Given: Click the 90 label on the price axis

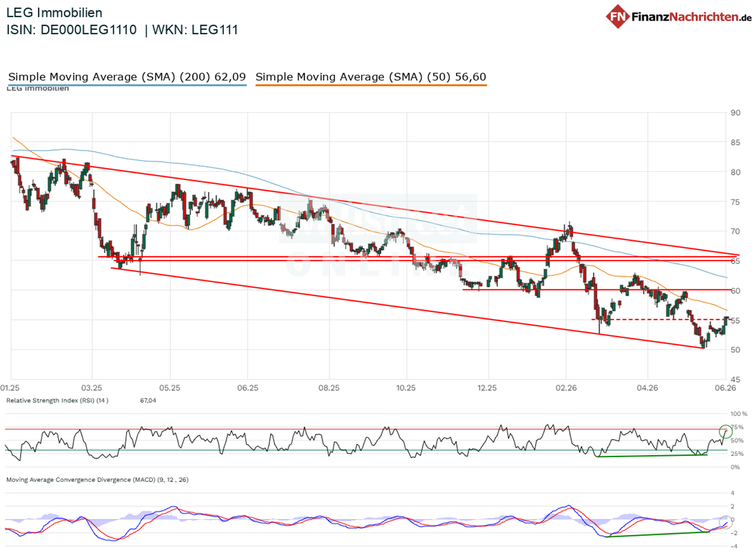Looking at the screenshot, I should [735, 113].
